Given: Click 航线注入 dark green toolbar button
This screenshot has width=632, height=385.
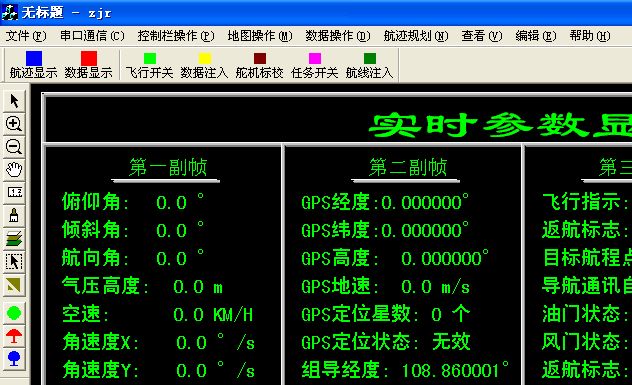Looking at the screenshot, I should tap(369, 65).
